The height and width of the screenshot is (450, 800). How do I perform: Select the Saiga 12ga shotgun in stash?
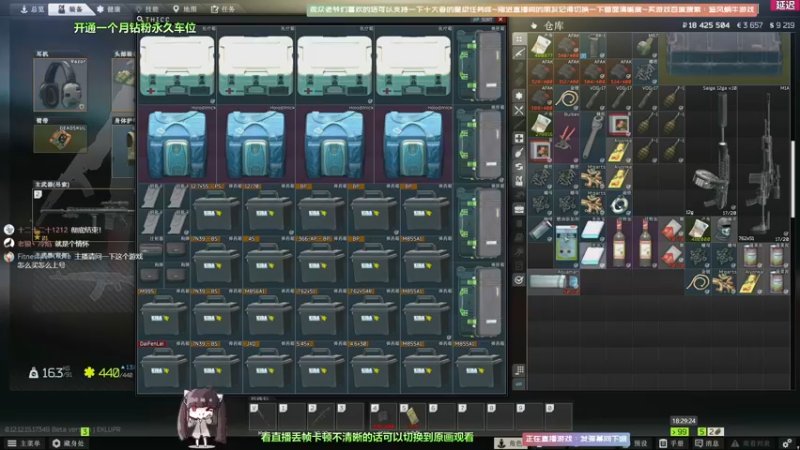(712, 151)
